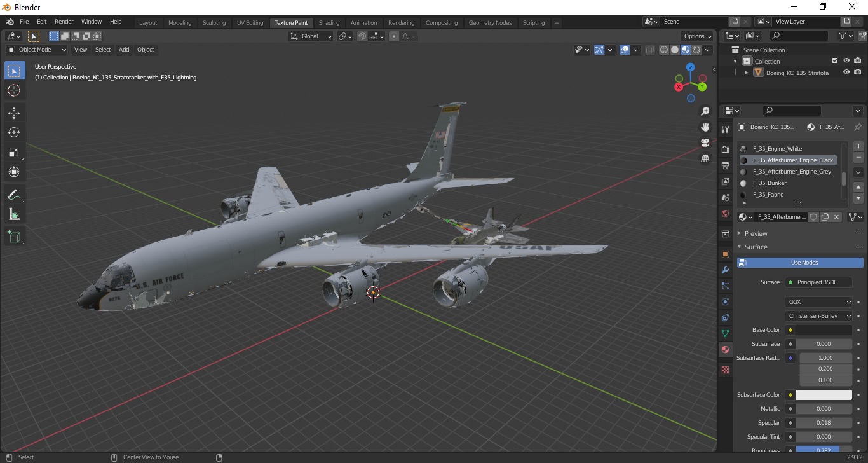Open the Render menu

tap(64, 22)
